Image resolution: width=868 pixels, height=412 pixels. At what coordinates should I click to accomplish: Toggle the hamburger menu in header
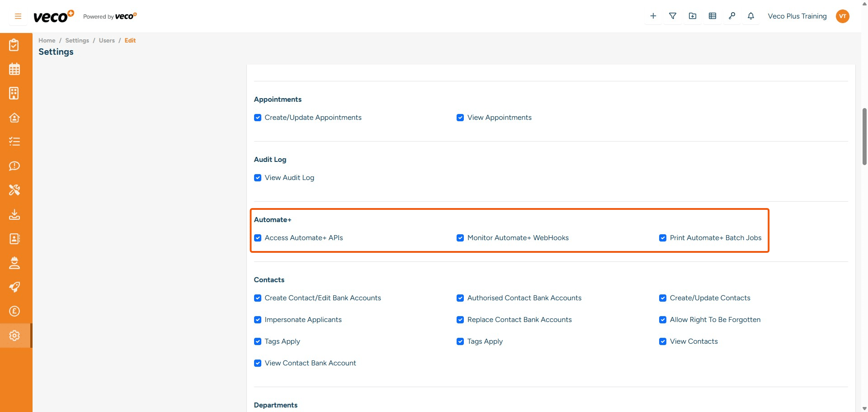pos(18,16)
